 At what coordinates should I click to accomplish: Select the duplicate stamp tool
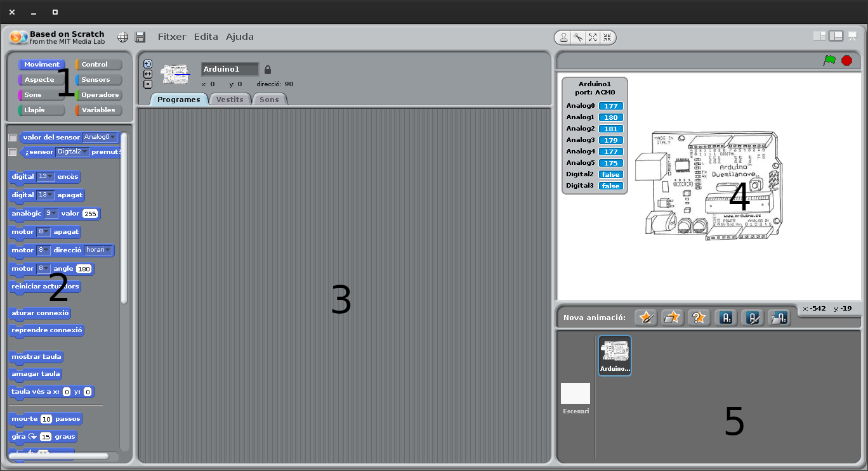point(563,37)
